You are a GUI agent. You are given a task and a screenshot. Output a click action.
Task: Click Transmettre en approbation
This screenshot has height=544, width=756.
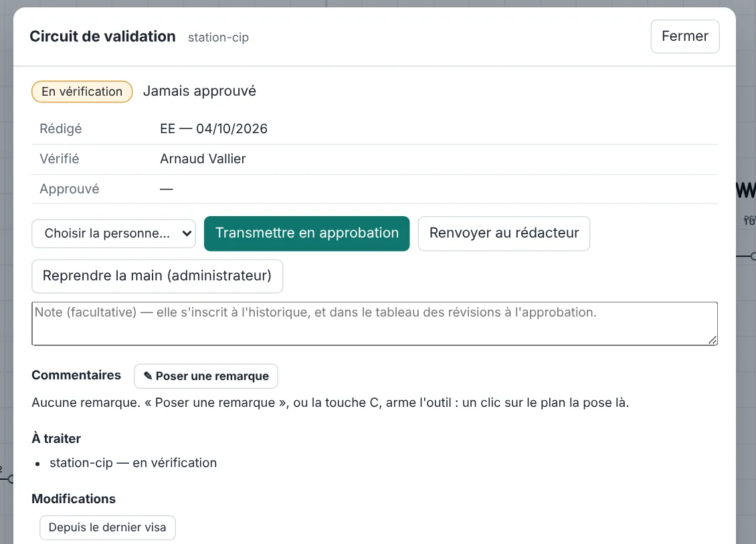tap(306, 234)
